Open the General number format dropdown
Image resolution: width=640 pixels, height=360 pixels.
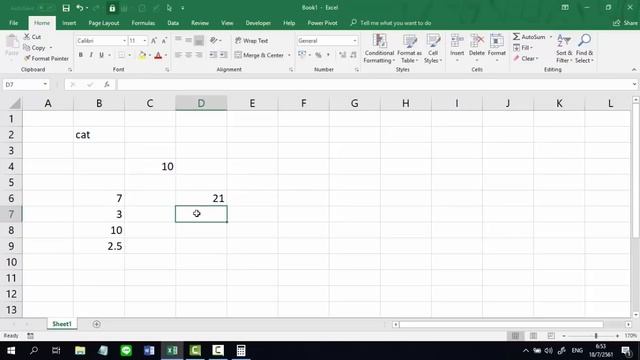[x=354, y=41]
